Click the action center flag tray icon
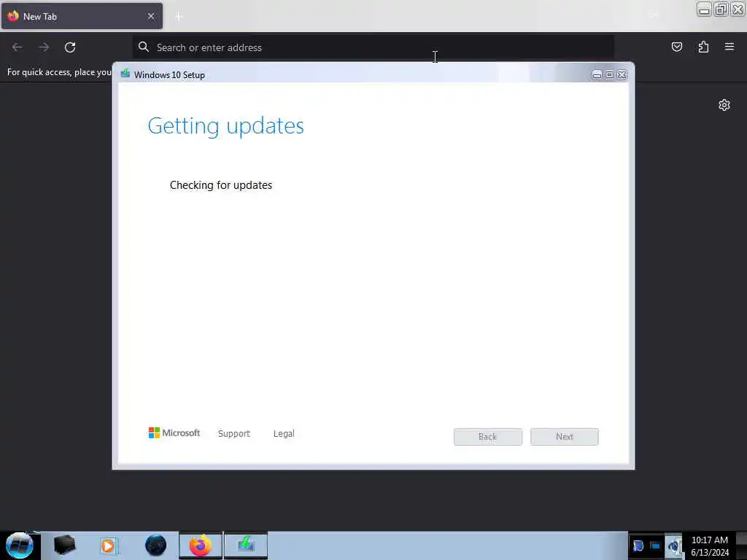The image size is (747, 560). [x=638, y=545]
